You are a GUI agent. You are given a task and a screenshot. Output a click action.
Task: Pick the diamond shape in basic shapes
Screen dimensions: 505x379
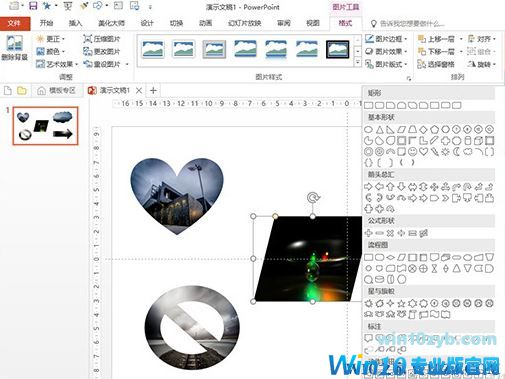(423, 129)
